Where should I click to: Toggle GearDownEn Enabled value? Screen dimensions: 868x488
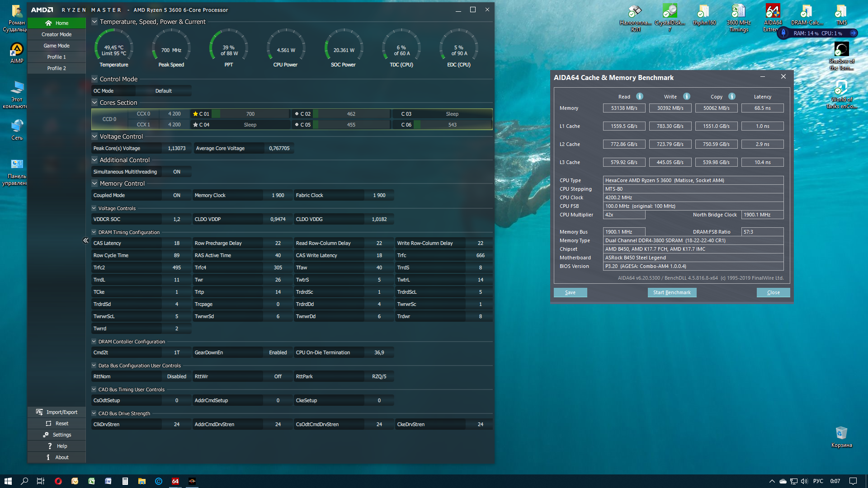pyautogui.click(x=278, y=352)
